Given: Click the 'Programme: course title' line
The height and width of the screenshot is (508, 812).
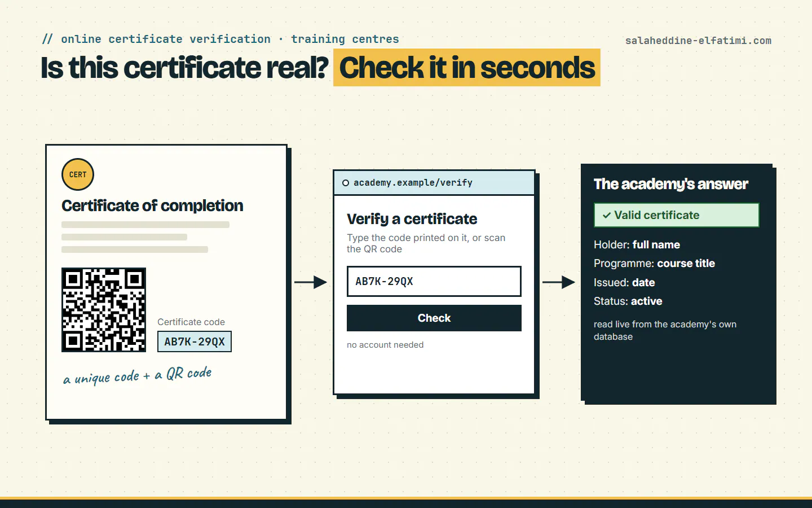Looking at the screenshot, I should (x=654, y=263).
